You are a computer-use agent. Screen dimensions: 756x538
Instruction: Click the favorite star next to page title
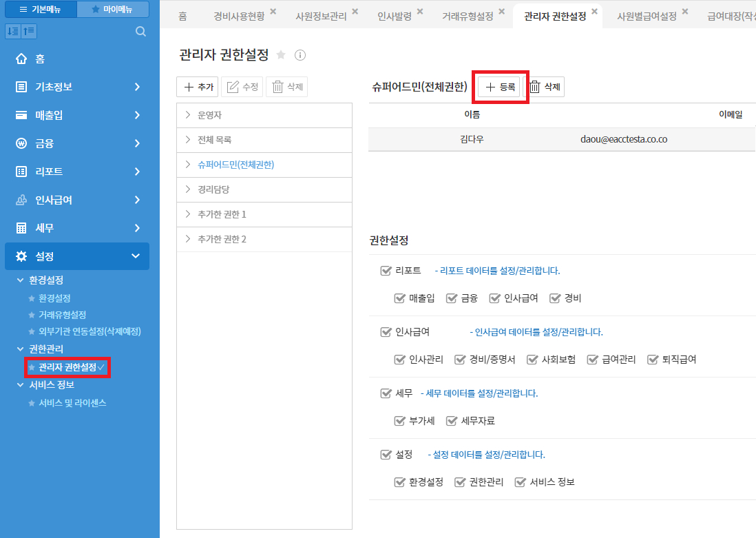(281, 54)
